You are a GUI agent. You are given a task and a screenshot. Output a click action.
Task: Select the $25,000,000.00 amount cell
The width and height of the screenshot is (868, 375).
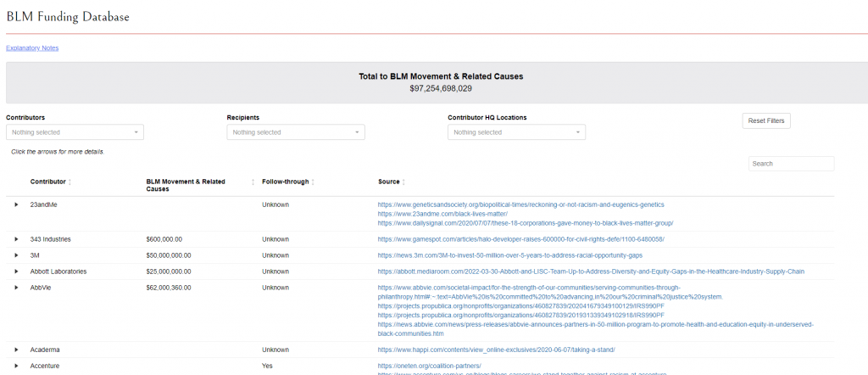click(169, 271)
